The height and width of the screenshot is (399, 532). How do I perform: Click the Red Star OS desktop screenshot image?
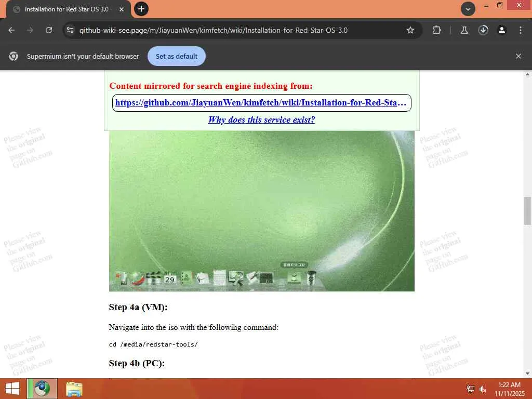point(262,211)
